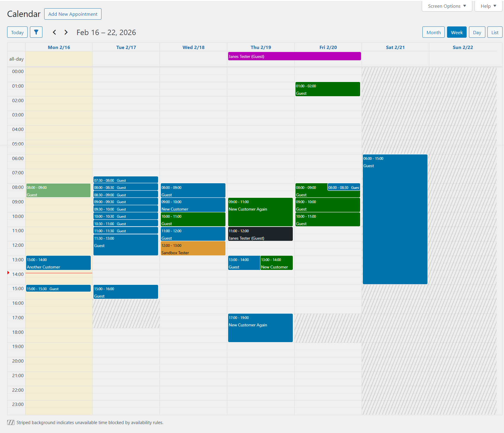The width and height of the screenshot is (504, 433).
Task: Select Thursday's green New Customer appointment
Action: coord(276,263)
